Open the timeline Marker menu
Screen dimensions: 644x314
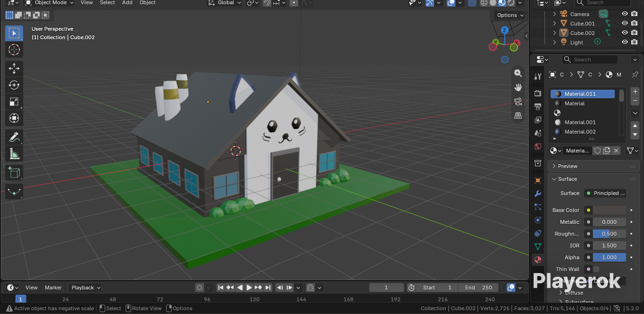[x=53, y=288]
